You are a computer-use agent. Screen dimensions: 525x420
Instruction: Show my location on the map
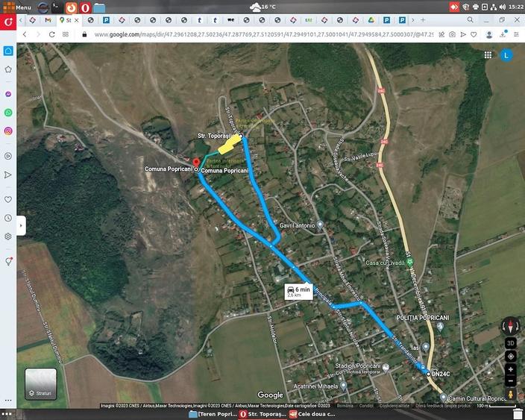pyautogui.click(x=511, y=357)
